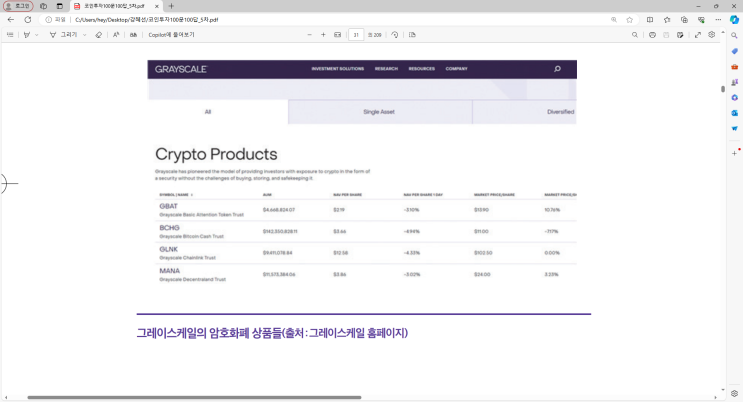The height and width of the screenshot is (402, 743).
Task: Close the PDF tab
Action: tap(156, 6)
